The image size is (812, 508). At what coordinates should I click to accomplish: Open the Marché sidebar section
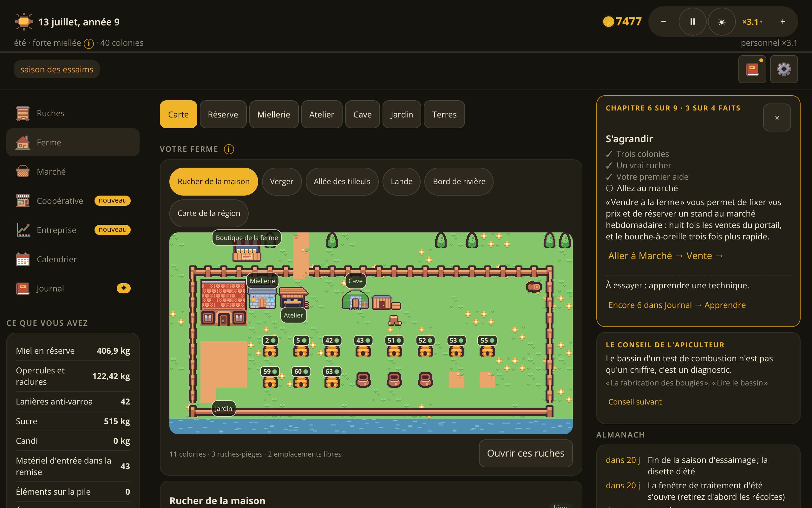tap(73, 172)
